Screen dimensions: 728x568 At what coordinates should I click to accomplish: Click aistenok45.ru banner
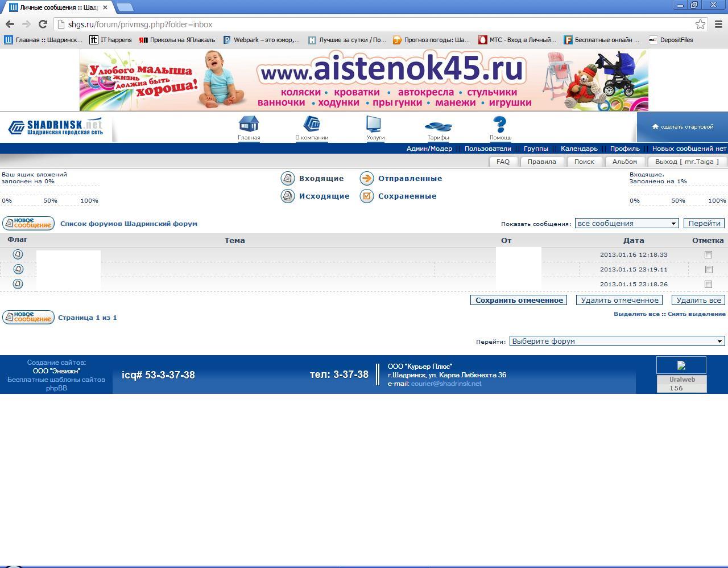coord(364,80)
